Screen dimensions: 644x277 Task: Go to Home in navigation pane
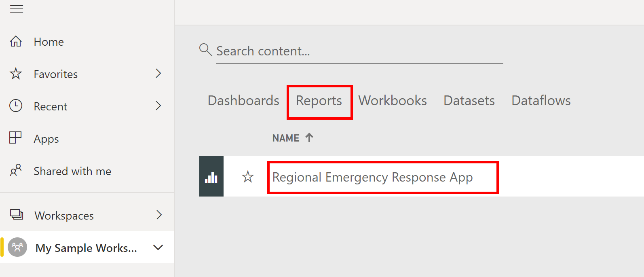click(49, 42)
